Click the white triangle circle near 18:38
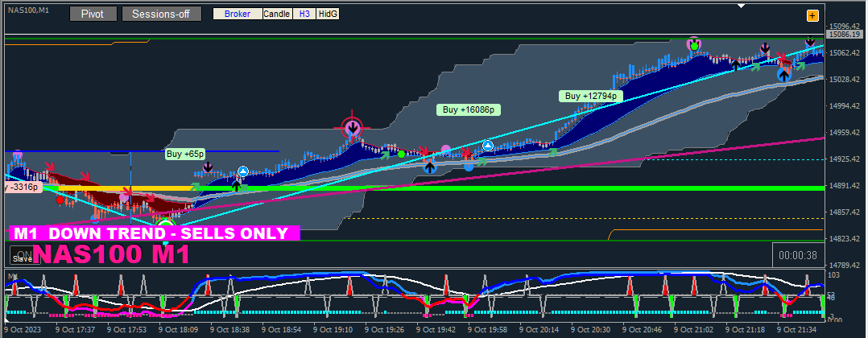Viewport: 868px width, 338px height. (x=242, y=171)
